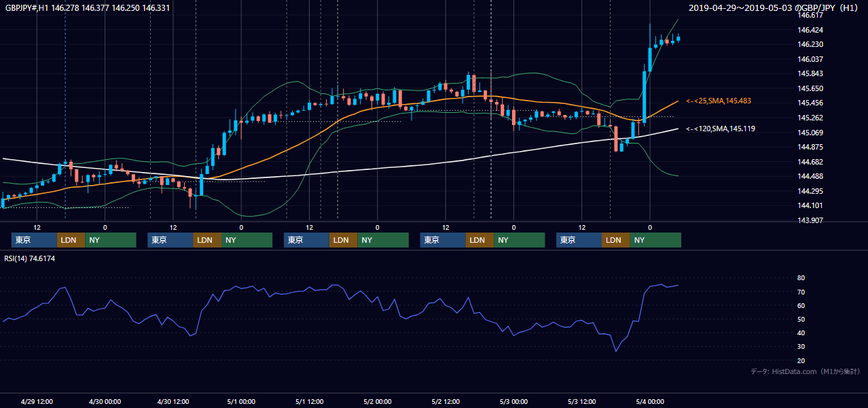868x408 pixels.
Task: Click price axis value 143.907
Action: tap(810, 220)
